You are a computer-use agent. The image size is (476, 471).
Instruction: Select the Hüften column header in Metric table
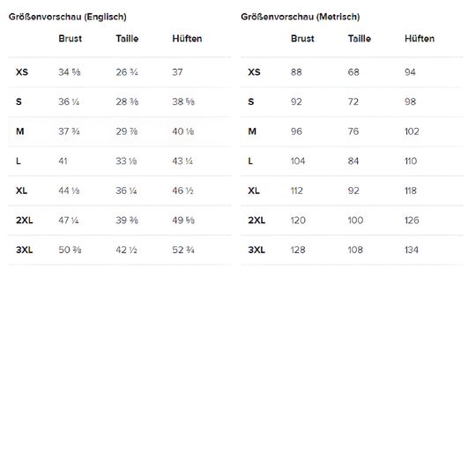(x=420, y=39)
